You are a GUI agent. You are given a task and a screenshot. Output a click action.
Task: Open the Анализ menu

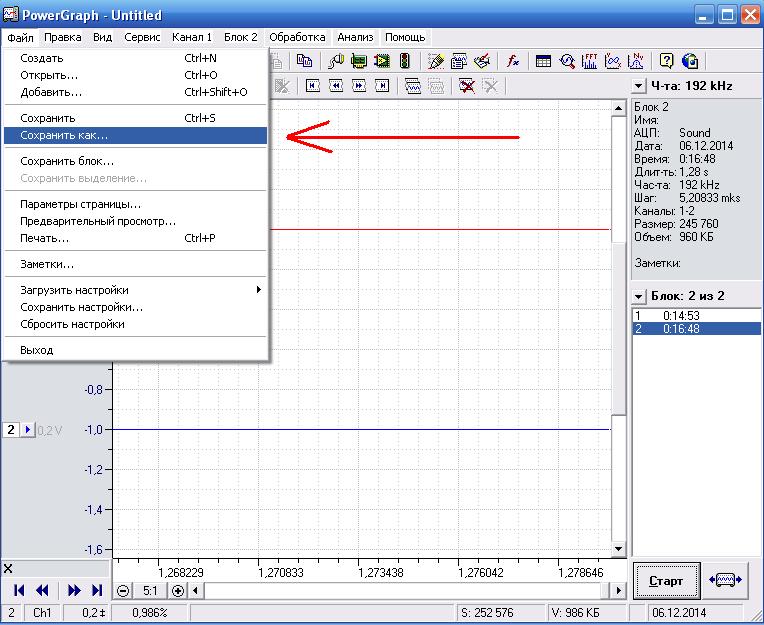point(355,37)
